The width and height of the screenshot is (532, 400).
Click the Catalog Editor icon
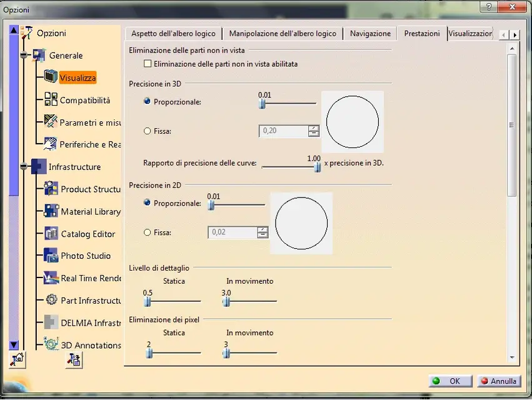tap(51, 233)
